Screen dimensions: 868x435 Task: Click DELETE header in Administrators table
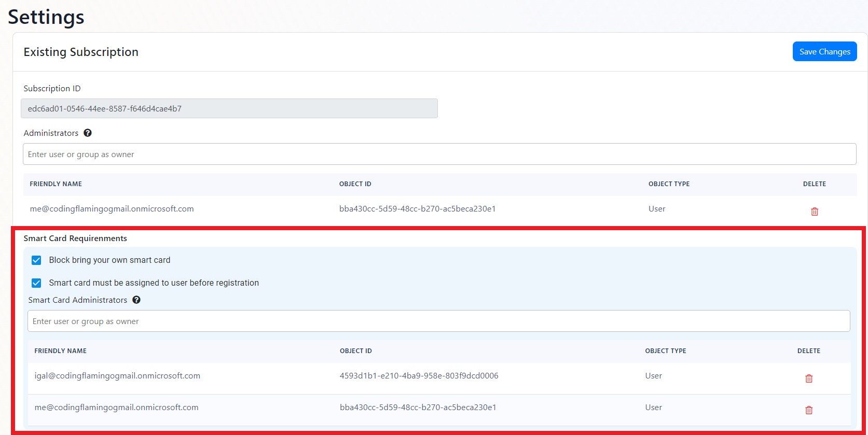coord(814,184)
